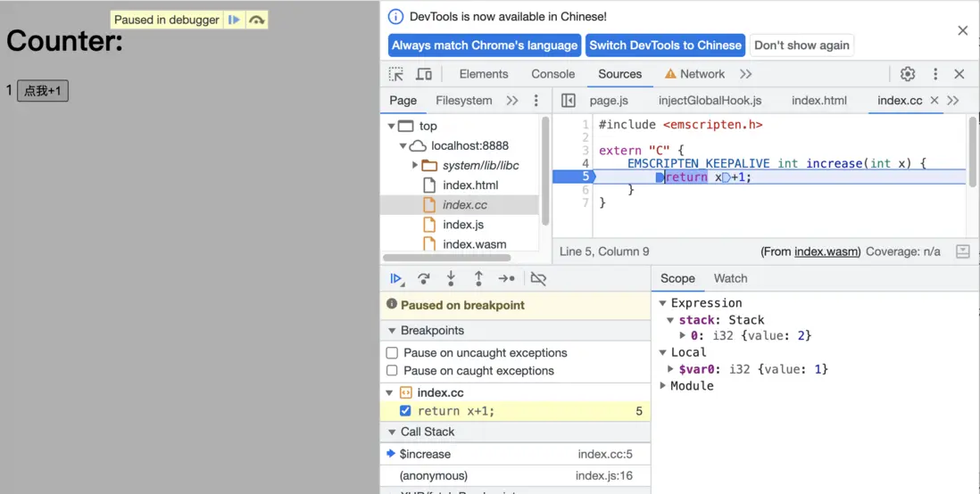Viewport: 980px width, 494px height.
Task: Open the Network tab
Action: (x=695, y=74)
